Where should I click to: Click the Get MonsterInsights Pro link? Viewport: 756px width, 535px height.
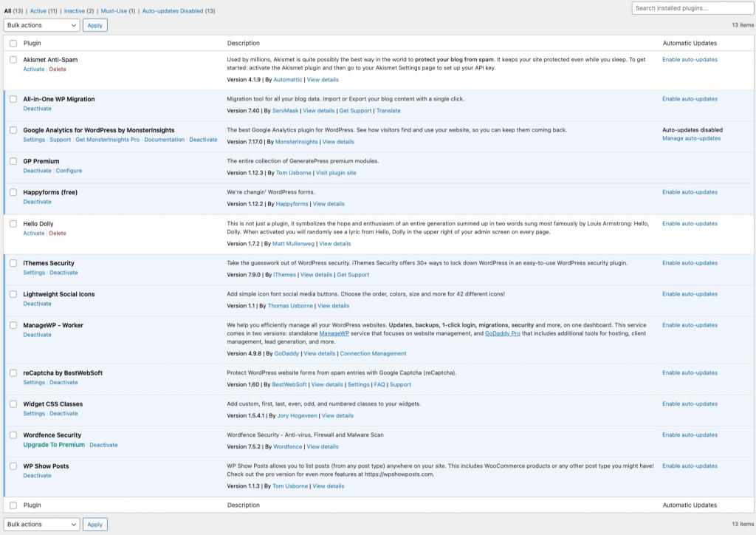click(108, 140)
